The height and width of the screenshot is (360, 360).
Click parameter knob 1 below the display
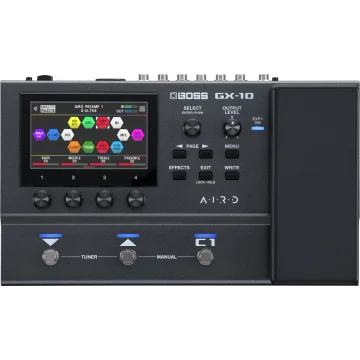42,199
